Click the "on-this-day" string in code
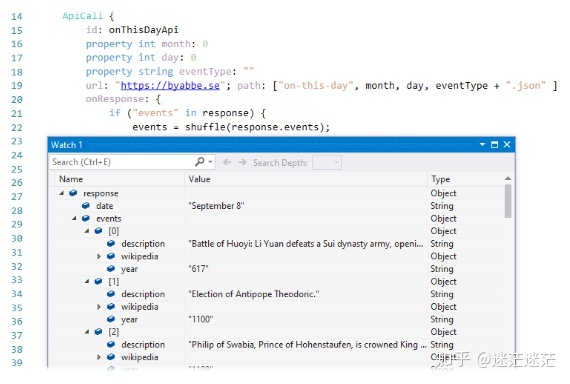Image resolution: width=570 pixels, height=384 pixels. [316, 85]
